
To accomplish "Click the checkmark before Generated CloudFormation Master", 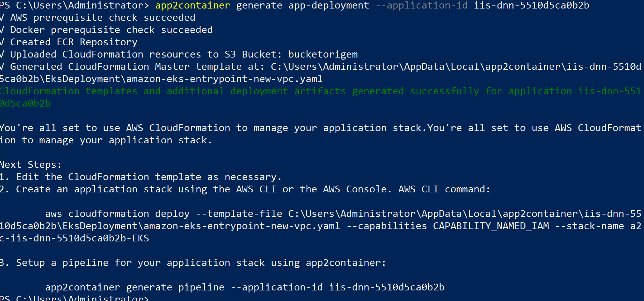I will (x=2, y=67).
